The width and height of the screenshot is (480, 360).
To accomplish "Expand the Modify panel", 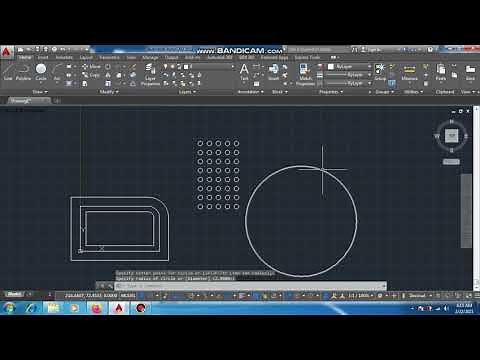I will pyautogui.click(x=109, y=92).
